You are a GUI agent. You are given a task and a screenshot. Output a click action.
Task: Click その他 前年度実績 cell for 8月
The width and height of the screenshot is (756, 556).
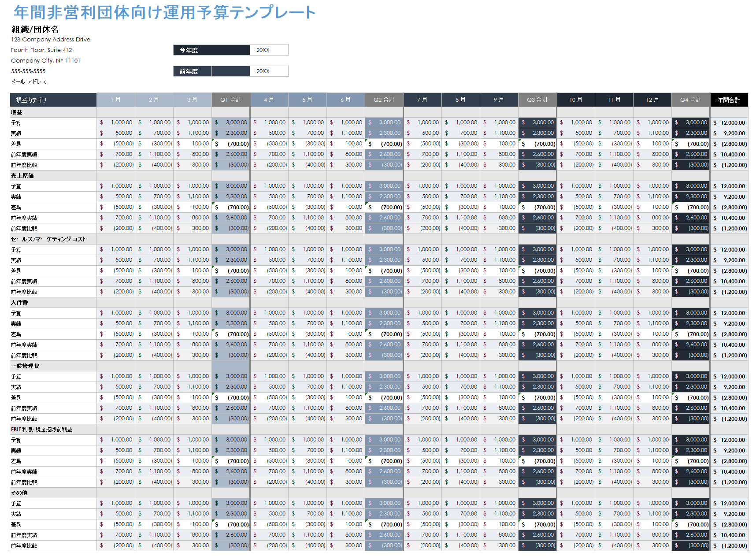[x=461, y=535]
